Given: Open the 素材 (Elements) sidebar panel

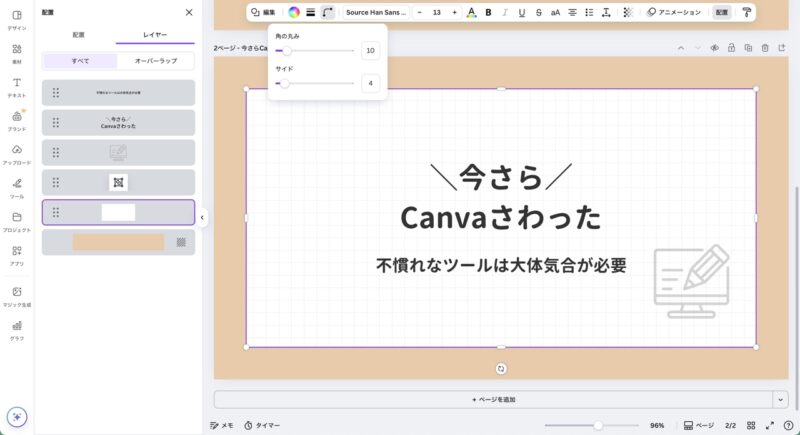Looking at the screenshot, I should pyautogui.click(x=17, y=54).
